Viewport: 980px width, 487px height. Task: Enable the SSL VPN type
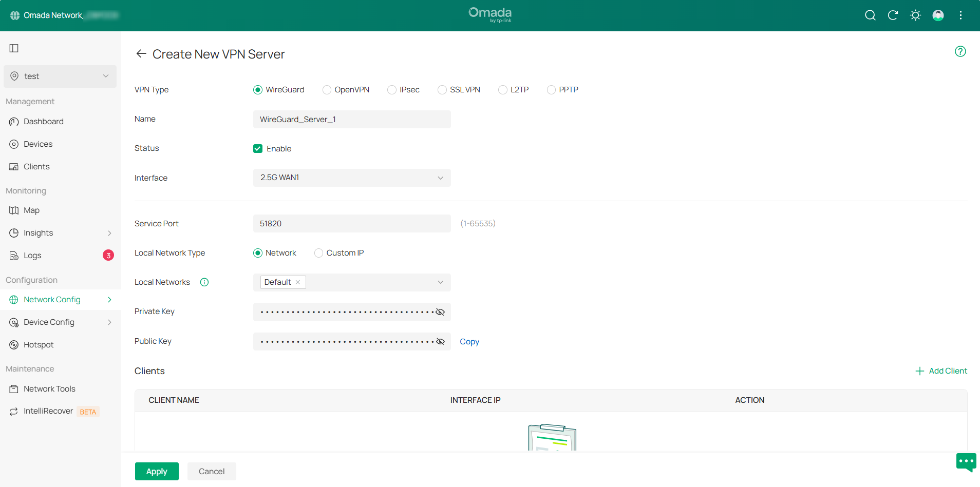coord(442,89)
